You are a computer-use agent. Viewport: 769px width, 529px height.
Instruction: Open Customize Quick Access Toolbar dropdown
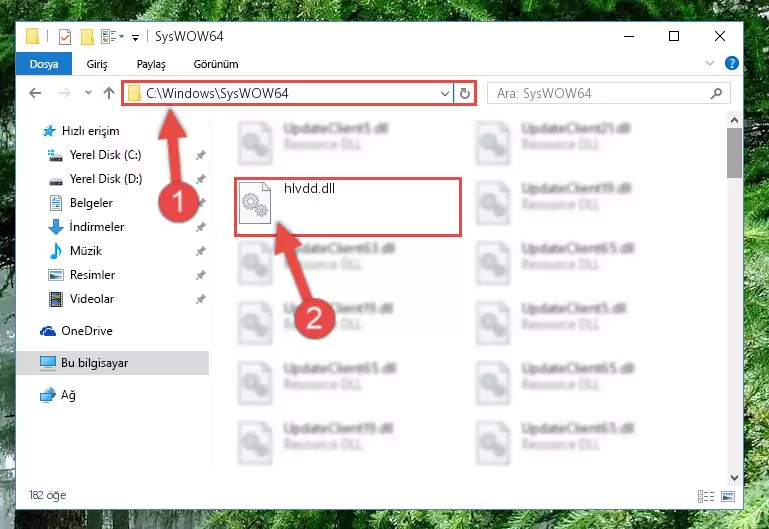[x=135, y=37]
